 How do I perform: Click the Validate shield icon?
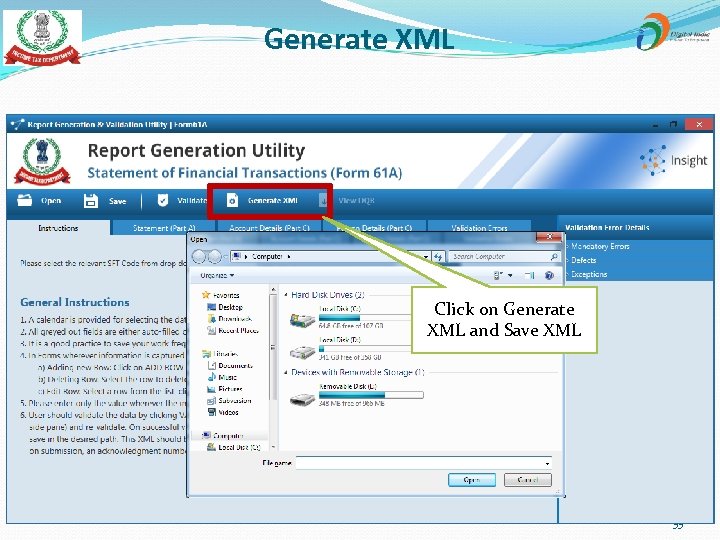tap(163, 200)
